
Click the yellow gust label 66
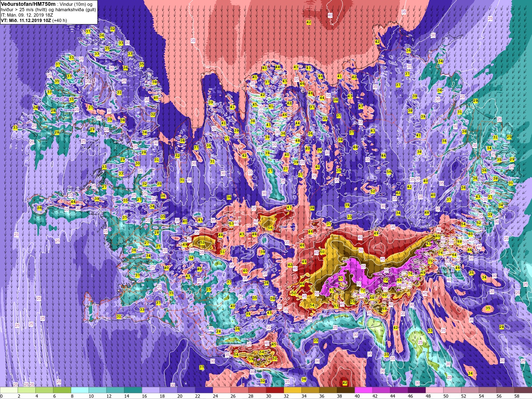coord(470,250)
